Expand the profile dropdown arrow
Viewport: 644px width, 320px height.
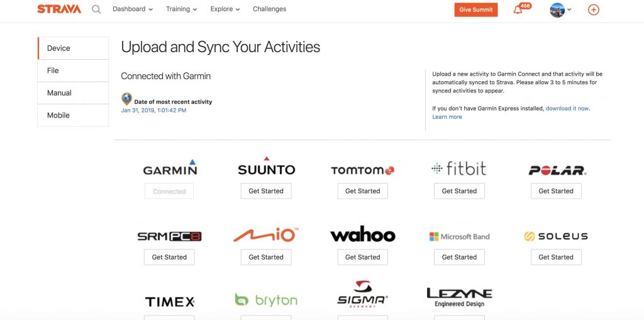[x=569, y=10]
